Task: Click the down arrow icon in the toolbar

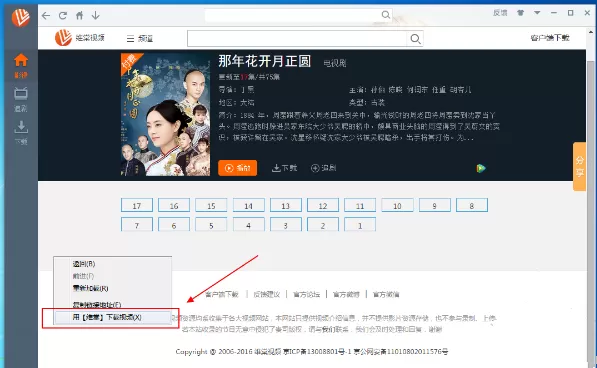Action: coord(96,16)
